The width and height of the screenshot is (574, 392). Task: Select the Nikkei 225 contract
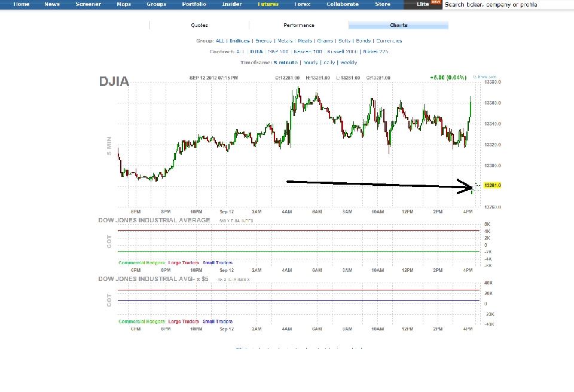(375, 51)
